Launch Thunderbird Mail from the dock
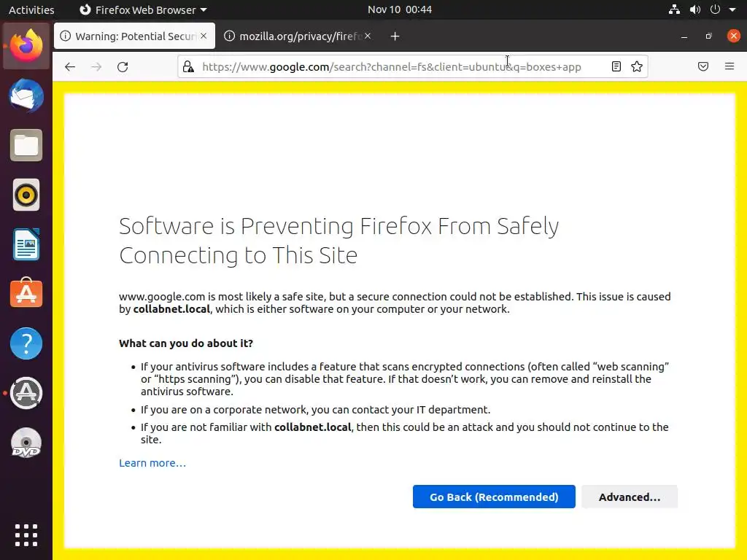The height and width of the screenshot is (560, 747). click(26, 96)
